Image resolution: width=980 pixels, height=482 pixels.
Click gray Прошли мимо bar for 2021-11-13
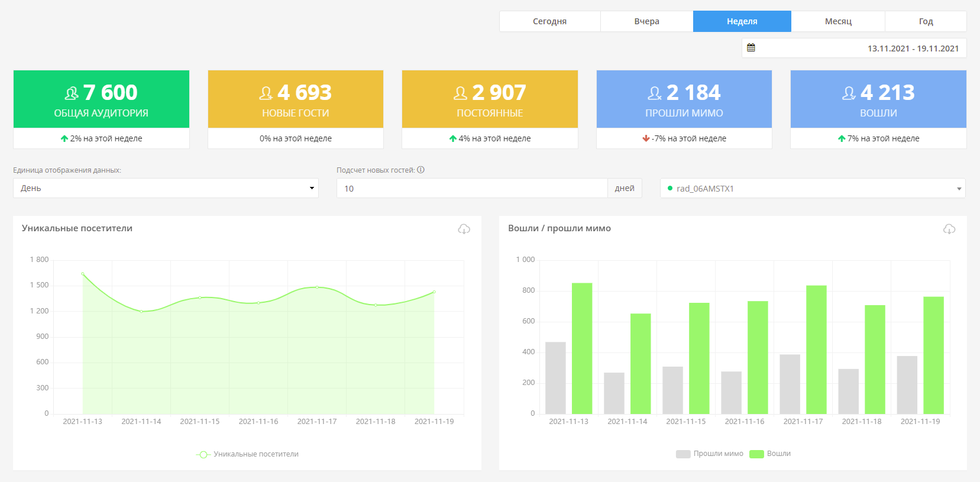555,378
